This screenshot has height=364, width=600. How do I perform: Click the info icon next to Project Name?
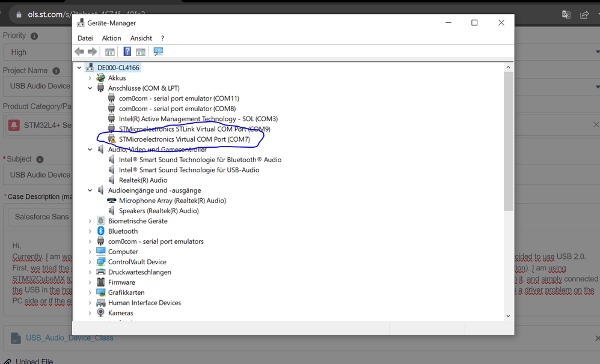[57, 71]
